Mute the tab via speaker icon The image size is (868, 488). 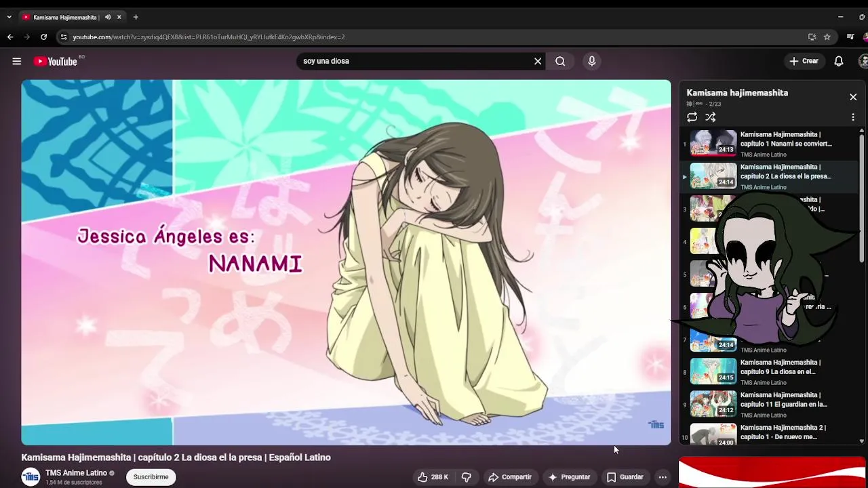click(x=108, y=17)
